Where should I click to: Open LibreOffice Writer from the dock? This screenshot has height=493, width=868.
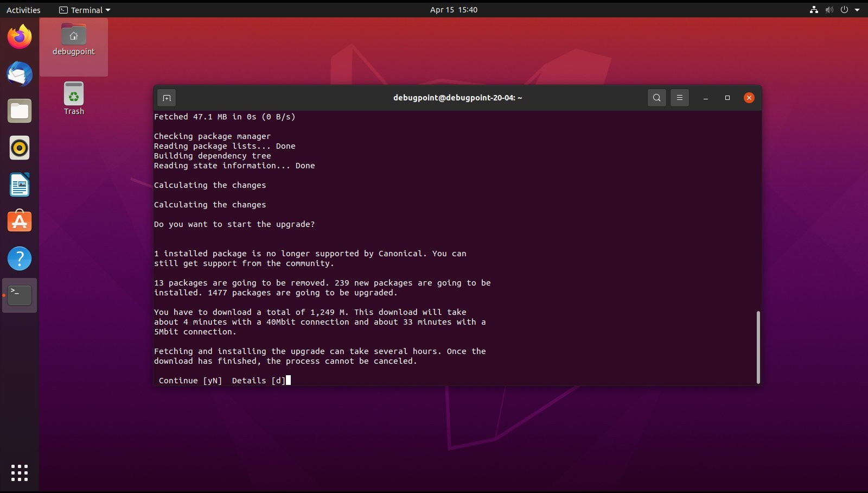[x=20, y=185]
